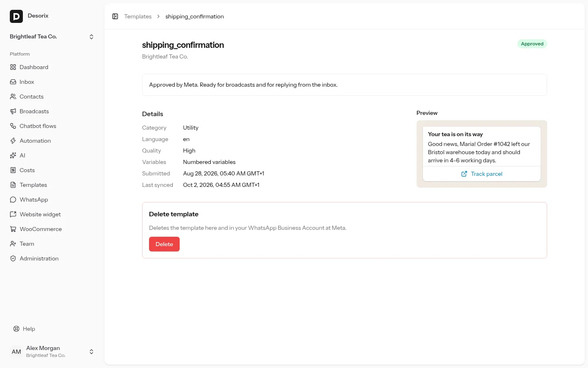Toggle sidebar collapse icon beside Templates breadcrumb
The image size is (588, 368).
(115, 16)
